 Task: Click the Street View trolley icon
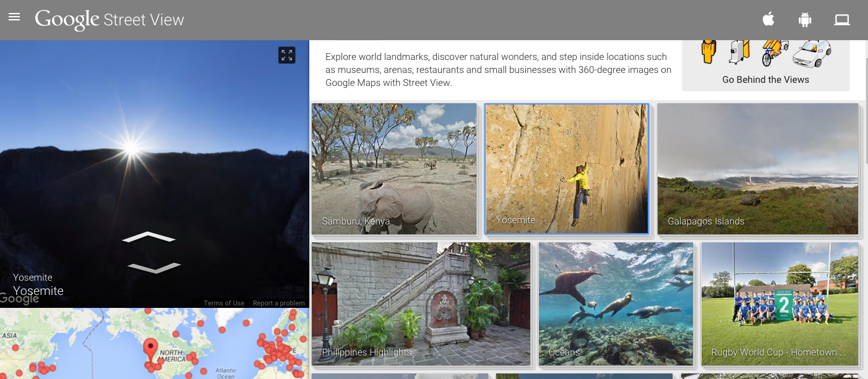[739, 52]
